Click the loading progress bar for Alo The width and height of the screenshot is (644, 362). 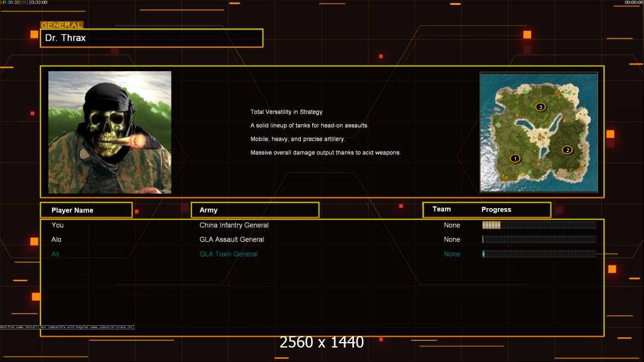[539, 240]
